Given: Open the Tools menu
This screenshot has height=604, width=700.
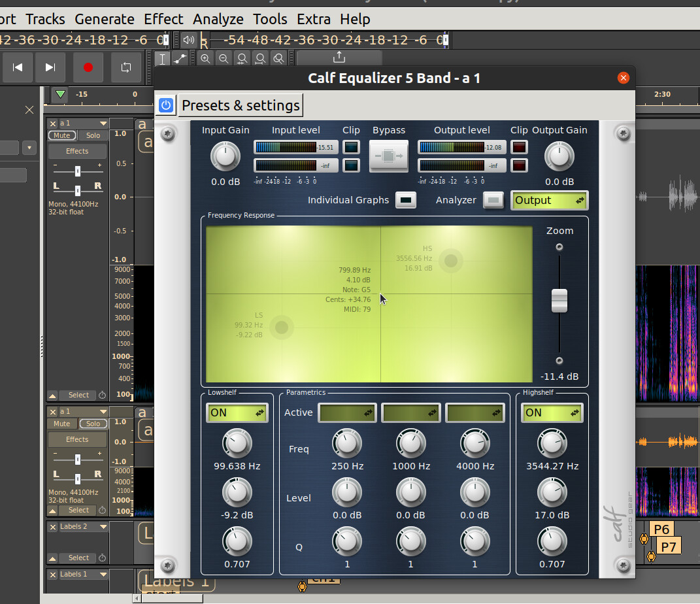Looking at the screenshot, I should 270,19.
